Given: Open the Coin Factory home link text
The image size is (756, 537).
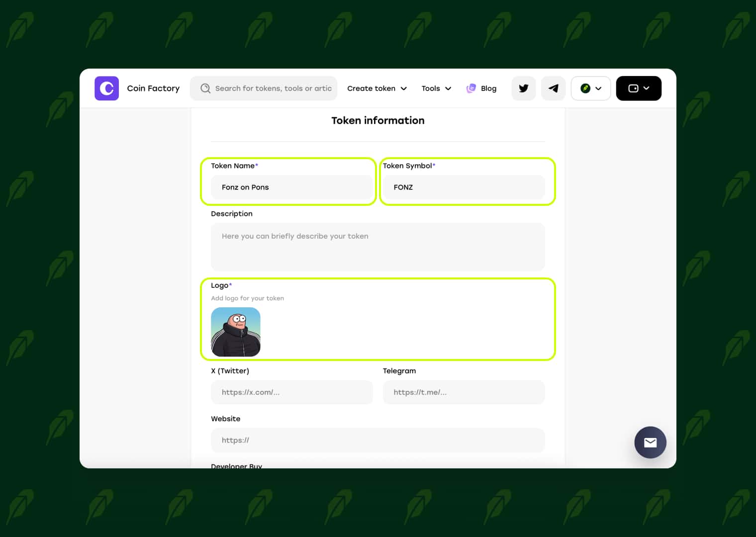Looking at the screenshot, I should tap(153, 89).
